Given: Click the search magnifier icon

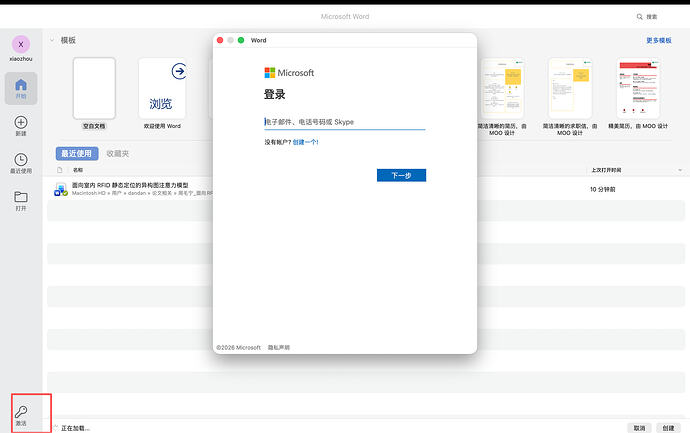Looking at the screenshot, I should click(639, 17).
